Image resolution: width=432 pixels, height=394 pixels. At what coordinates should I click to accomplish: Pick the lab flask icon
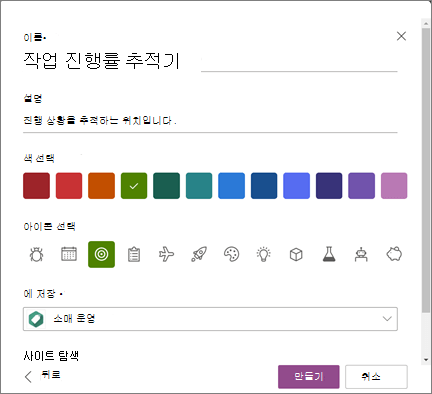pos(329,254)
